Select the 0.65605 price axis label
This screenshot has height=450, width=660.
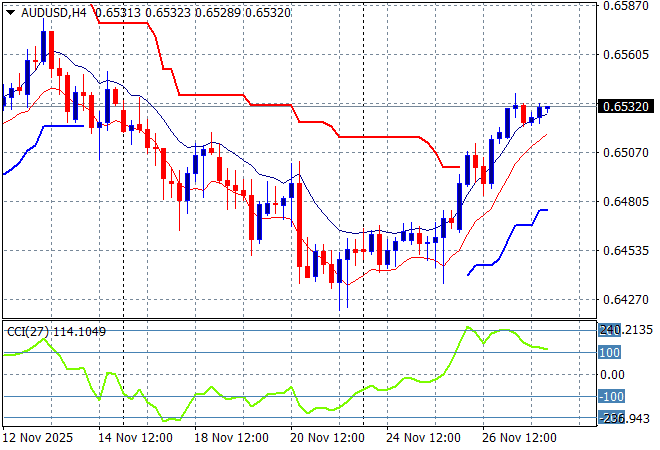626,55
